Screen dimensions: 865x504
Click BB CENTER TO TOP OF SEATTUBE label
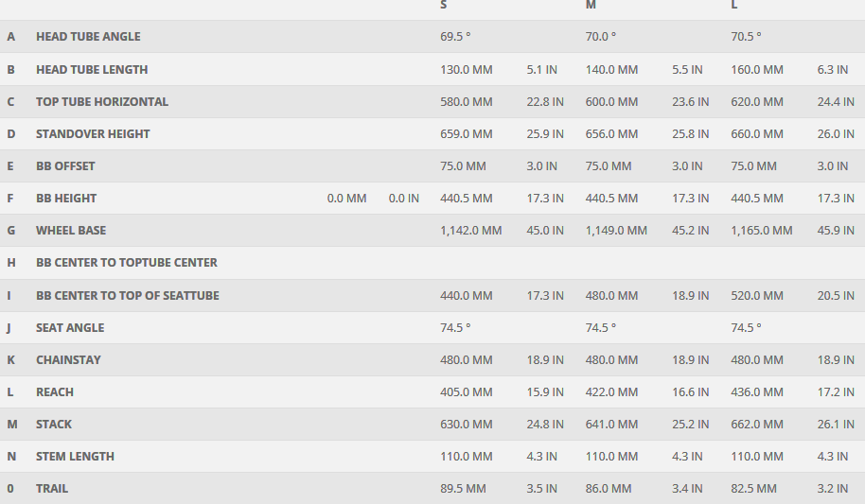[x=128, y=296]
